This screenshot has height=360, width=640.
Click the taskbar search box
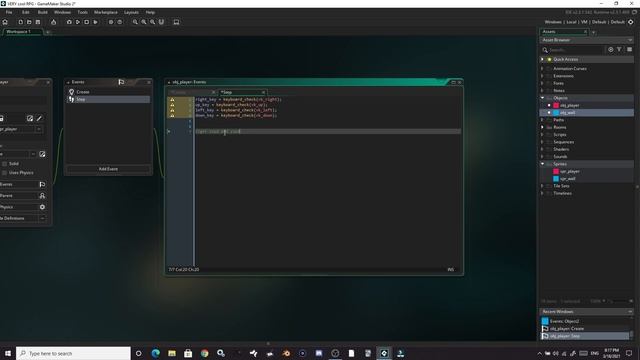[x=73, y=353]
